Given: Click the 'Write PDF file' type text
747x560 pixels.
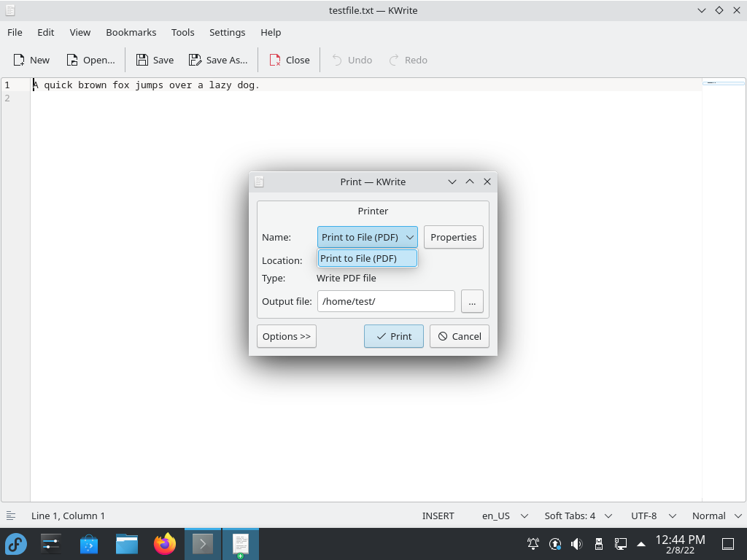Looking at the screenshot, I should pyautogui.click(x=347, y=278).
